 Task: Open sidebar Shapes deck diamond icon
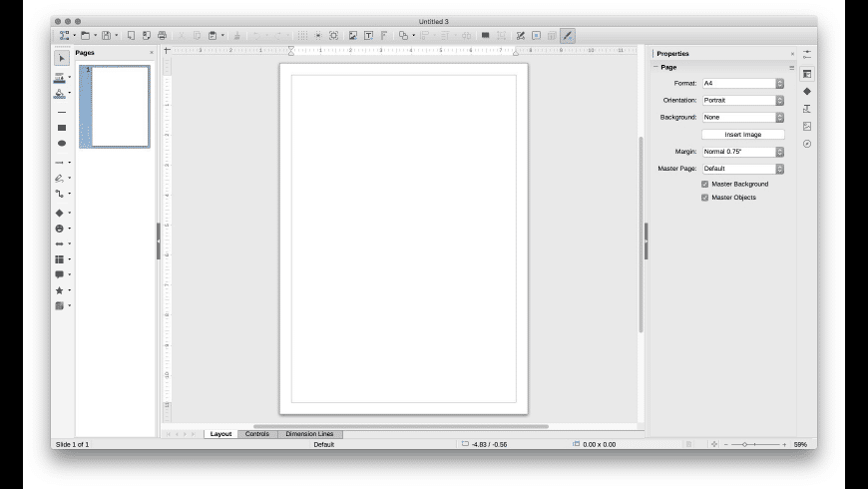[x=807, y=92]
